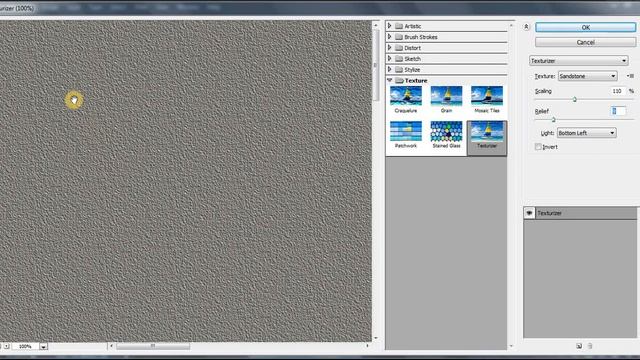Click the zoom in plus button
640x360 pixels.
(x=7, y=346)
